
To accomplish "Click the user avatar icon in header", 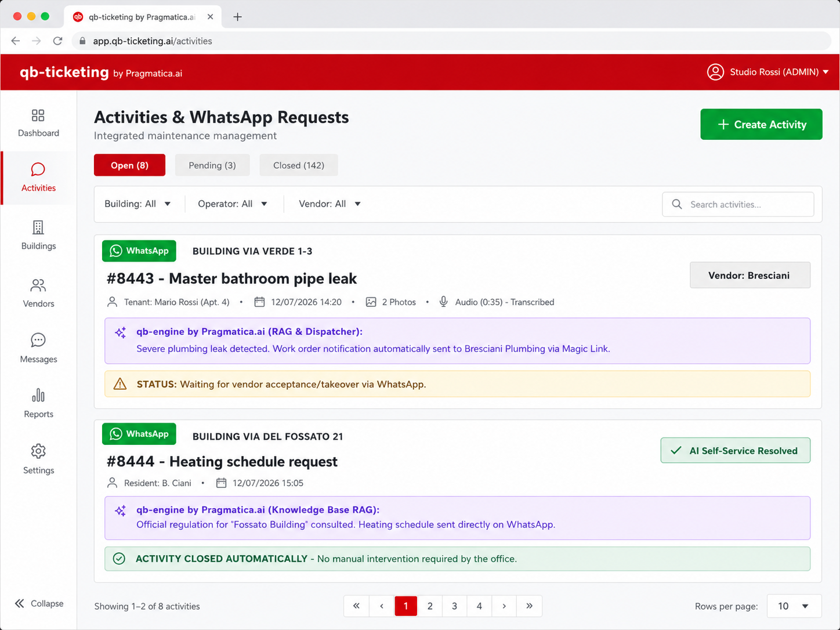I will (x=715, y=72).
